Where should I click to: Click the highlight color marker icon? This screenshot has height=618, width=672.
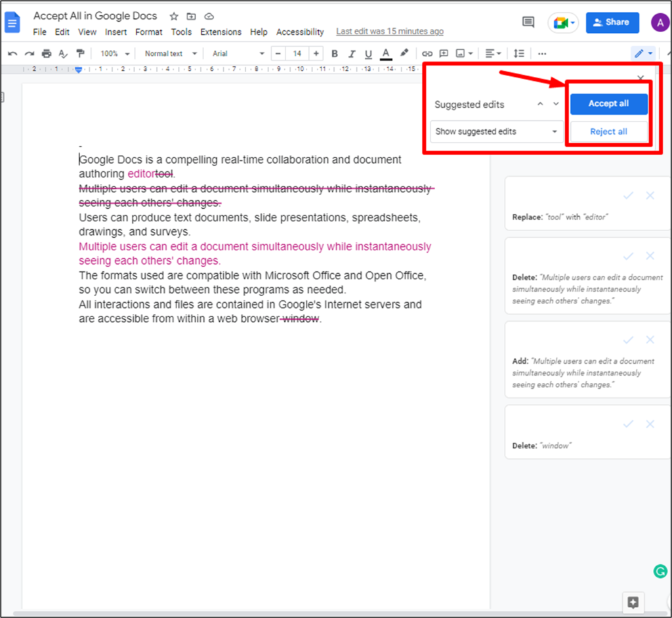click(x=404, y=54)
